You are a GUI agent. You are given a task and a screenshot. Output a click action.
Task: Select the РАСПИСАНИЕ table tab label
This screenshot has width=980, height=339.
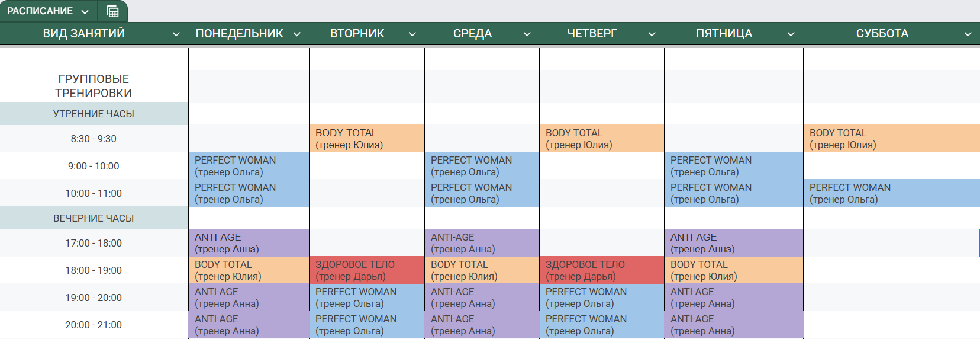[x=40, y=11]
